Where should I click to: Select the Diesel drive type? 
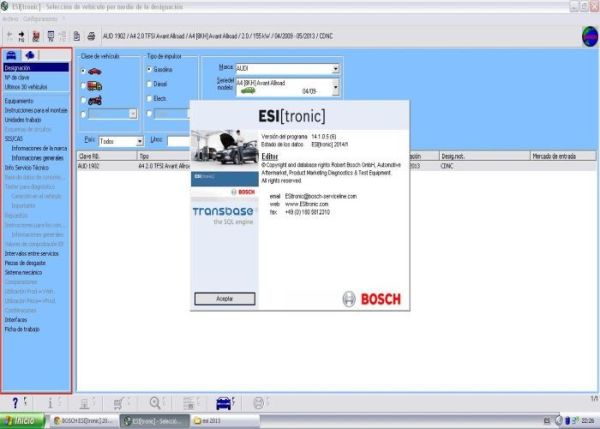tap(149, 84)
